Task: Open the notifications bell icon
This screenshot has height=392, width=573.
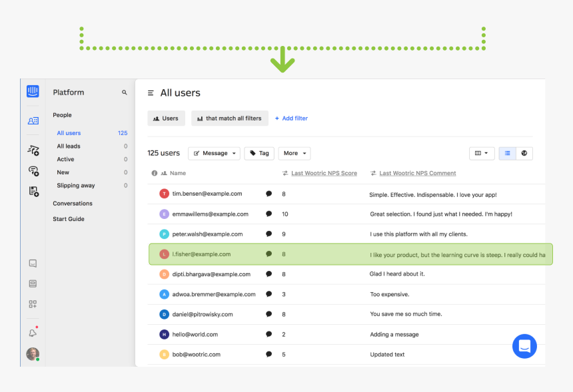Action: [33, 333]
